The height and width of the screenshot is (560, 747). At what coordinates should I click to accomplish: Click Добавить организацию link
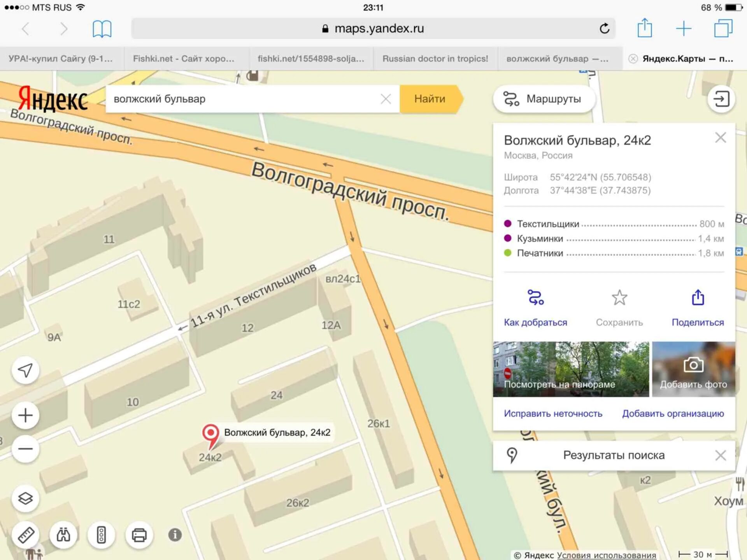[x=673, y=413]
